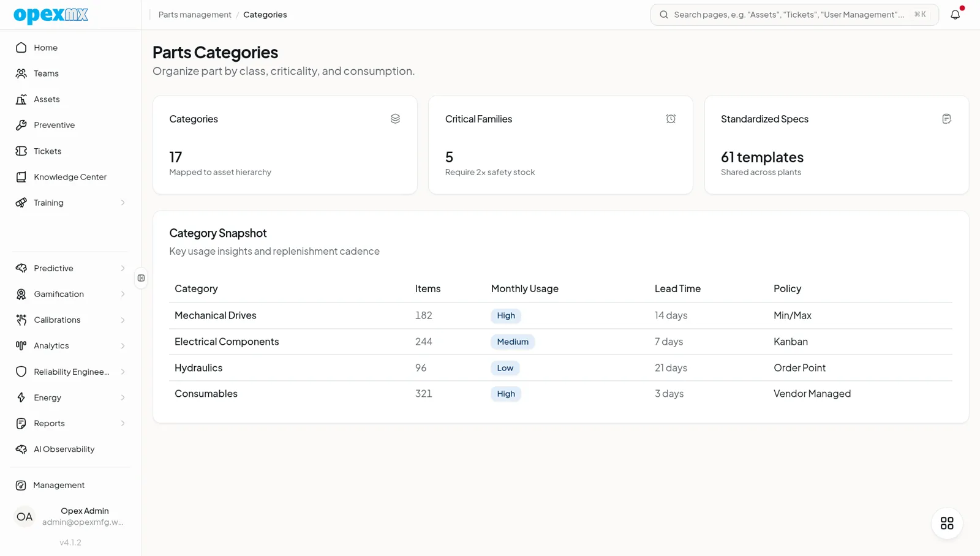Image resolution: width=980 pixels, height=556 pixels.
Task: Expand the Reports submenu chevron
Action: click(x=123, y=424)
